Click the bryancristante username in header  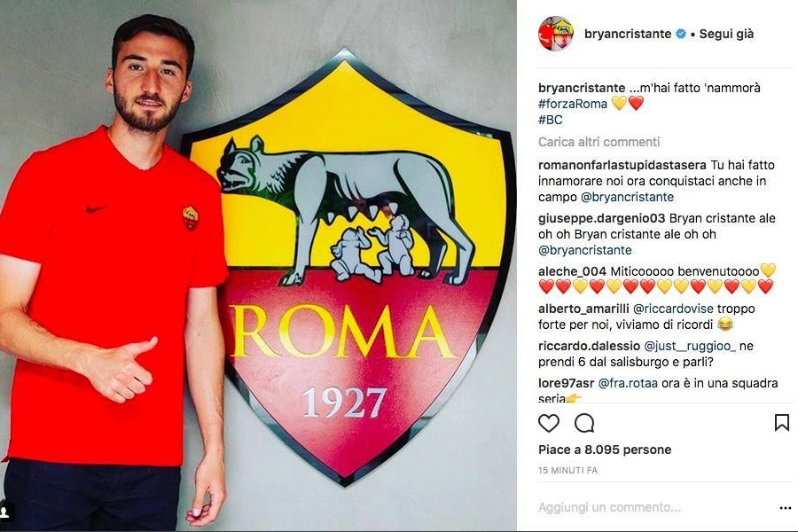[x=628, y=34]
